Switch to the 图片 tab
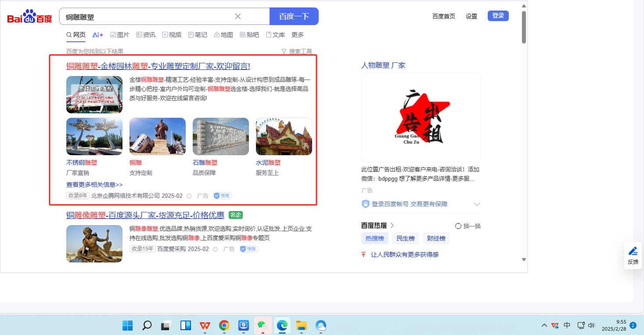The width and height of the screenshot is (644, 335). click(x=120, y=35)
